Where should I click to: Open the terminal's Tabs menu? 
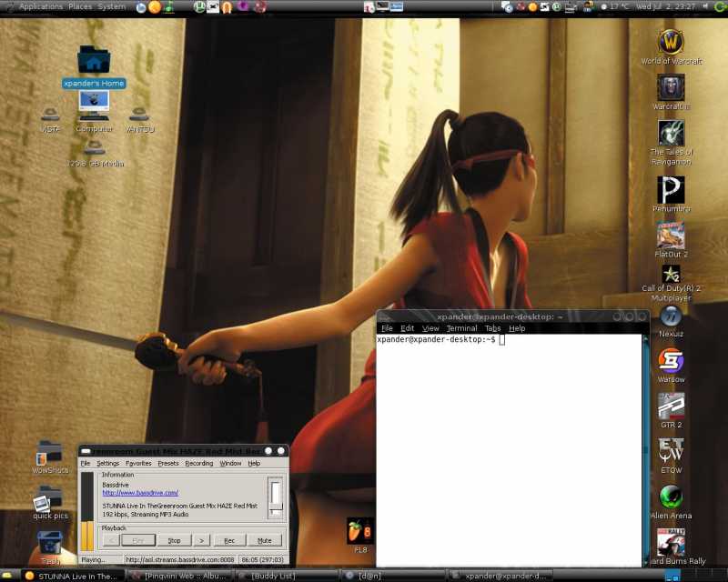click(x=492, y=328)
